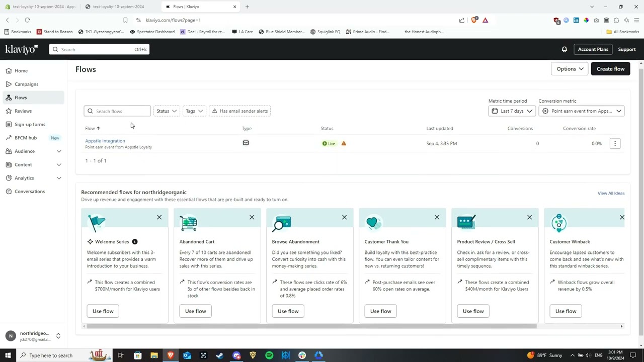This screenshot has width=644, height=362.
Task: Click the browser bookmark page icon
Action: point(125,20)
